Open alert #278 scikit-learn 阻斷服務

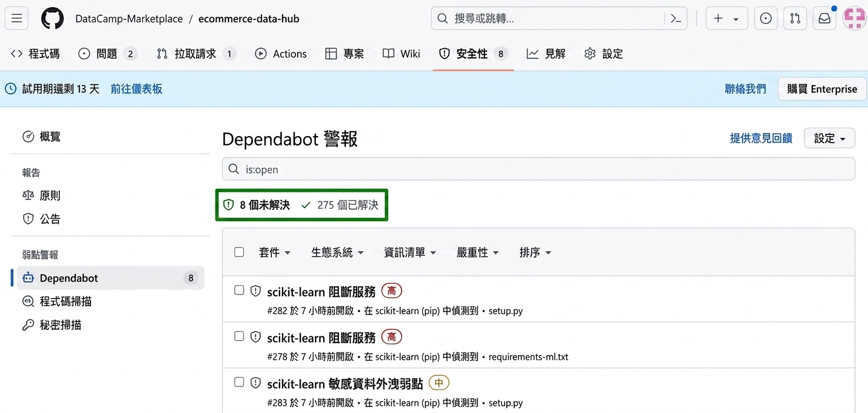[321, 338]
